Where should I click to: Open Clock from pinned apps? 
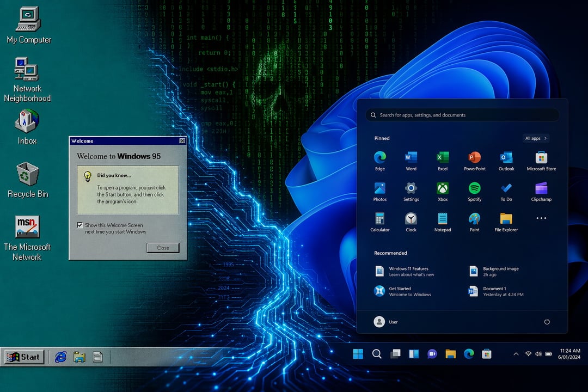[x=411, y=222]
